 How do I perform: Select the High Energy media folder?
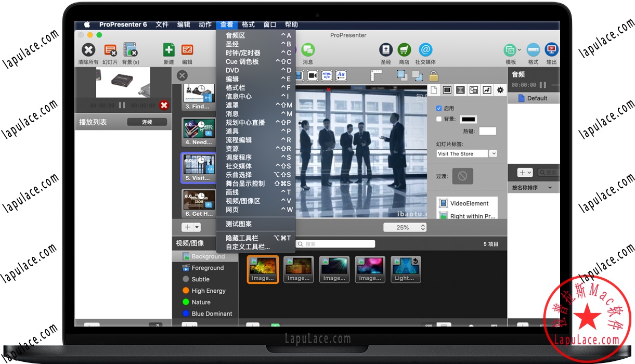208,291
